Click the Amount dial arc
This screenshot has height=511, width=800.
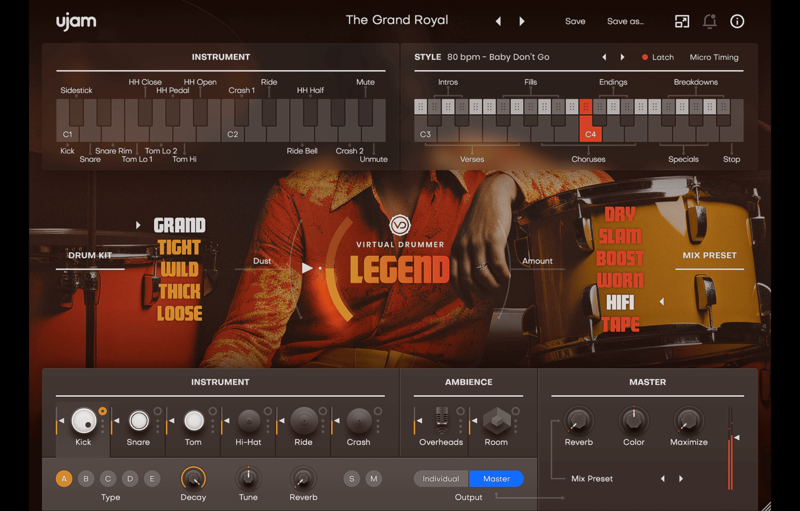[504, 268]
